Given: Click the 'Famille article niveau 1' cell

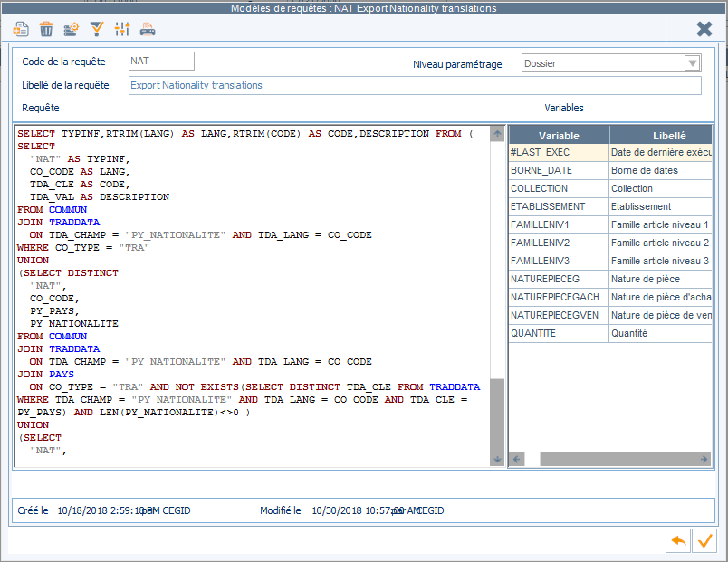Looking at the screenshot, I should (x=661, y=225).
